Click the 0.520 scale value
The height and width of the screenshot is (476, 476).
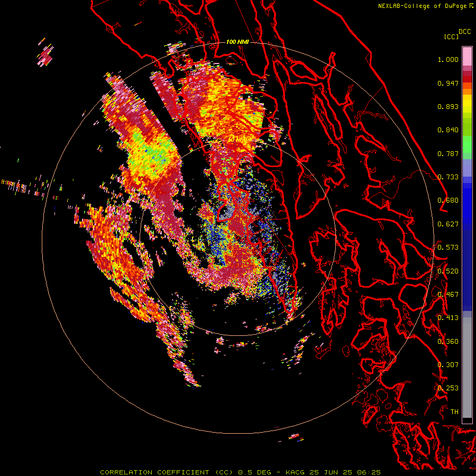tap(448, 271)
